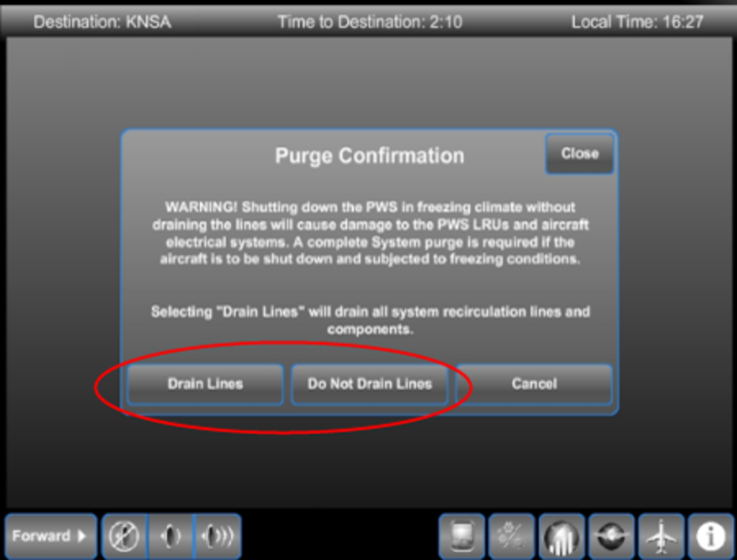
Task: Click the Drain Lines button
Action: tap(205, 385)
